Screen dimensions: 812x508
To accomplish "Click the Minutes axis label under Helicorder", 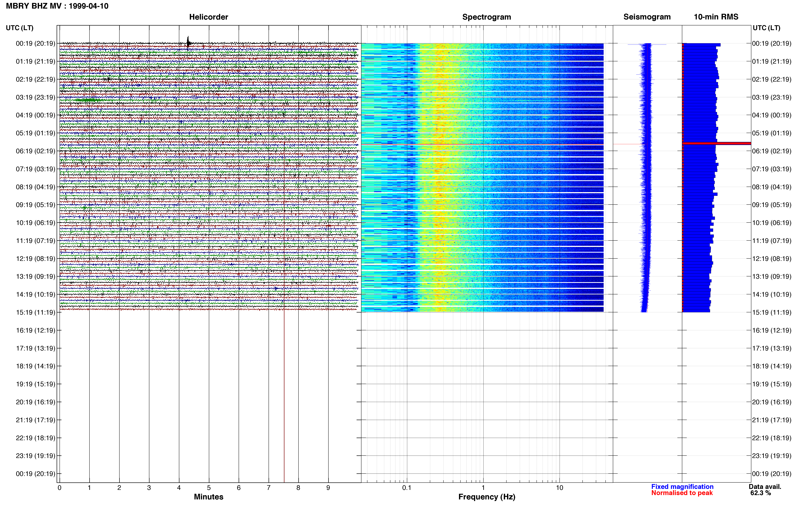I will click(209, 497).
